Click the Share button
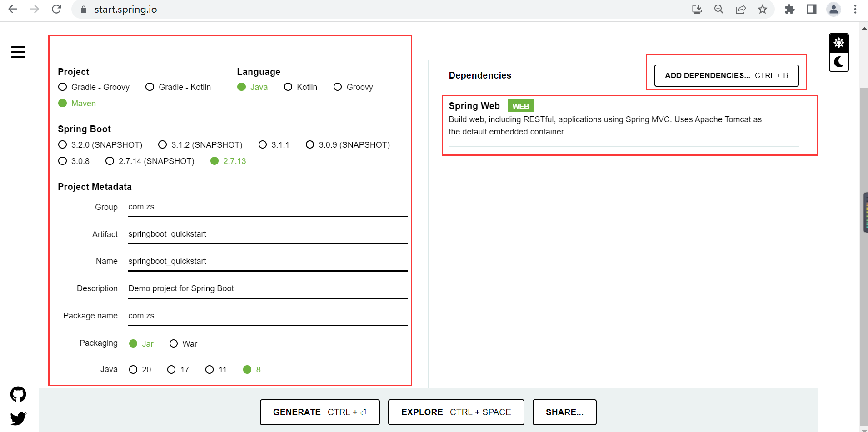Image resolution: width=868 pixels, height=432 pixels. tap(564, 412)
